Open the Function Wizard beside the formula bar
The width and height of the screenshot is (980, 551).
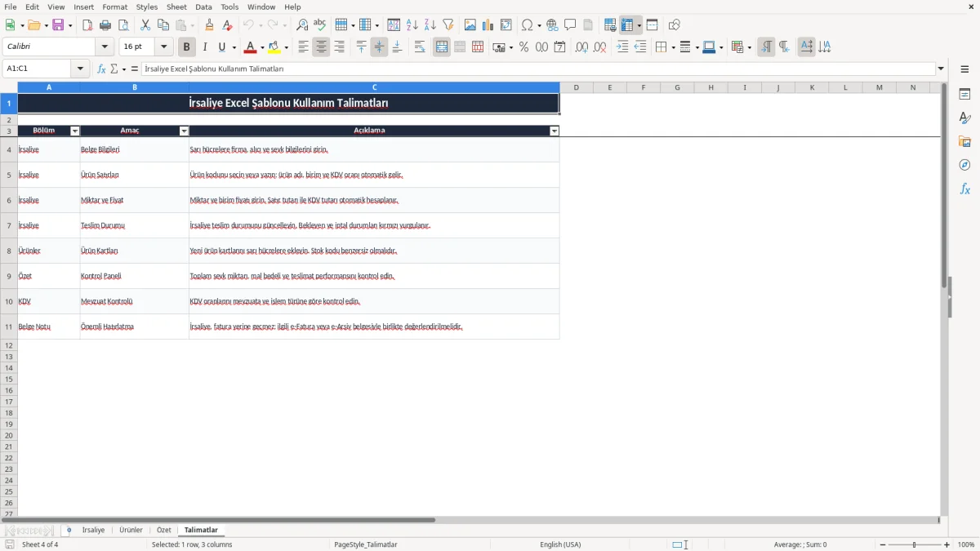point(102,69)
